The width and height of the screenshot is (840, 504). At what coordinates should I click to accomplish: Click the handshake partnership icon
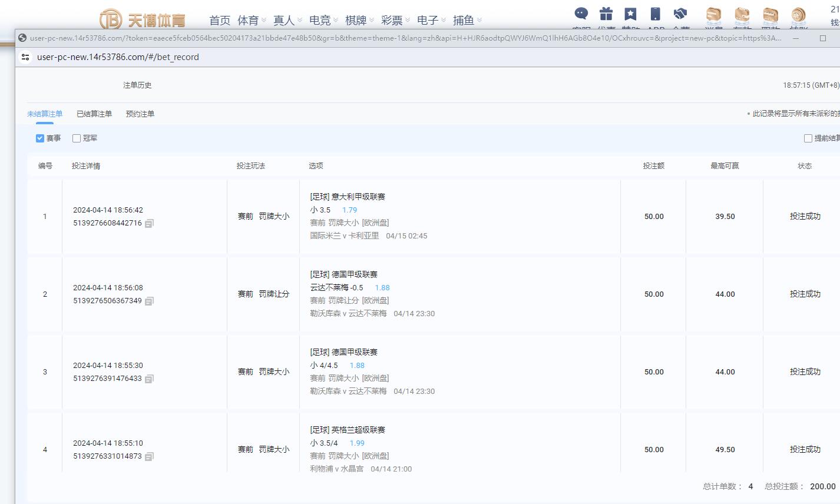(680, 14)
